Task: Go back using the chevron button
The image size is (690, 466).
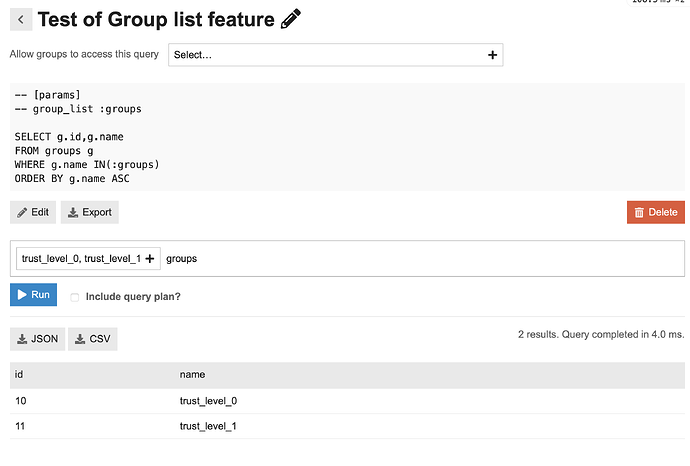Action: [x=21, y=19]
